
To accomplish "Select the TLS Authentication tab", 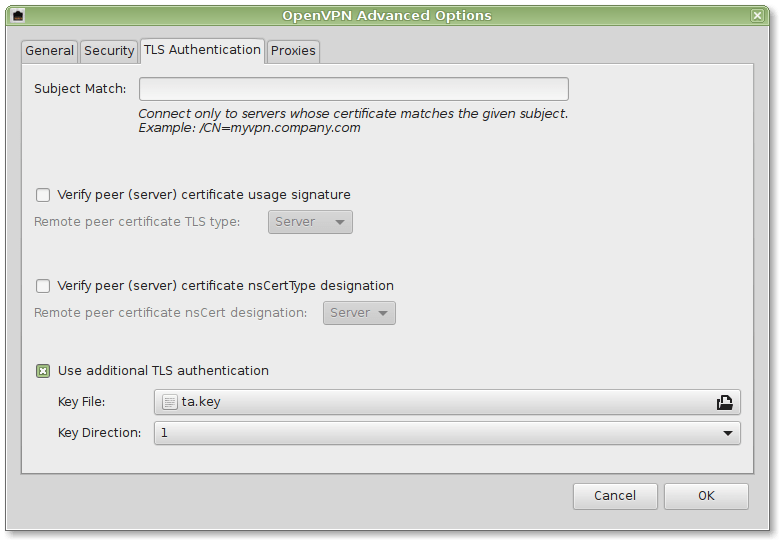I will (x=201, y=50).
